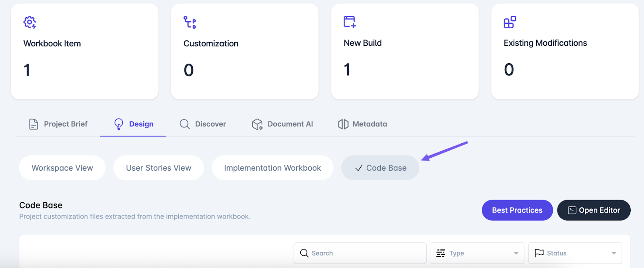
Task: Select the Implementation Workbook chip
Action: coord(272,168)
